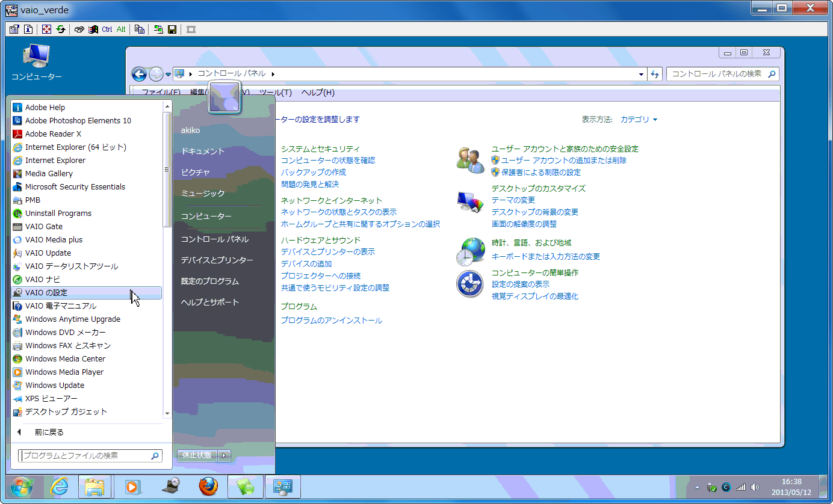Switch VNC viewer to full screen
The width and height of the screenshot is (833, 504).
46,29
